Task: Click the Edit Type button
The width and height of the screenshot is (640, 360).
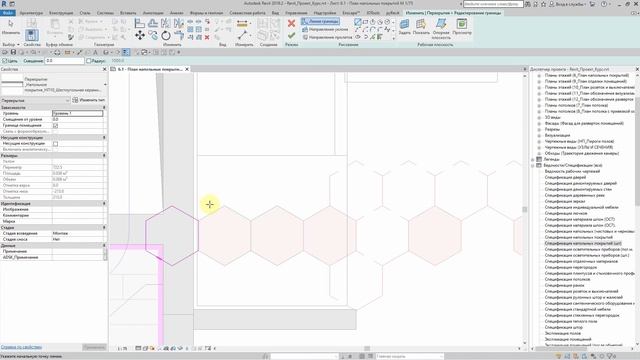Action: click(89, 100)
